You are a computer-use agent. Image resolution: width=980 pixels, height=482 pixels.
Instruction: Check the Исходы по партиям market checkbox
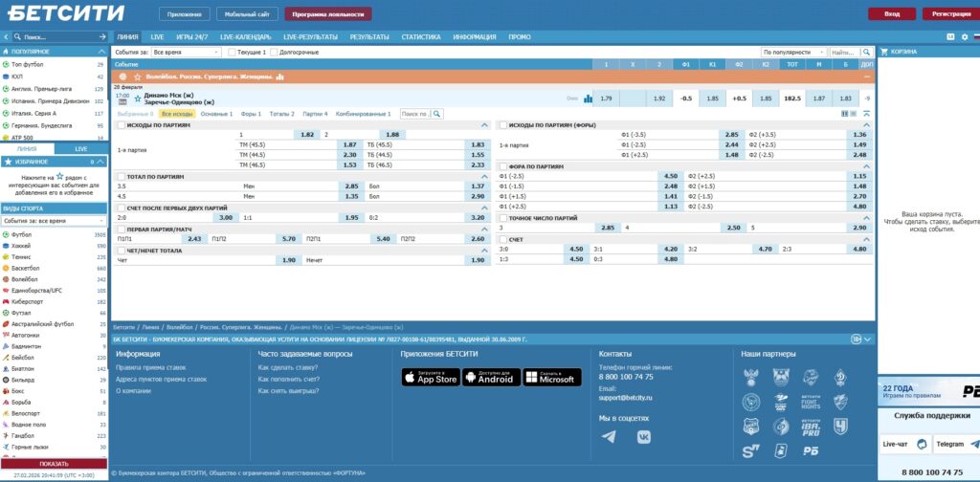121,125
